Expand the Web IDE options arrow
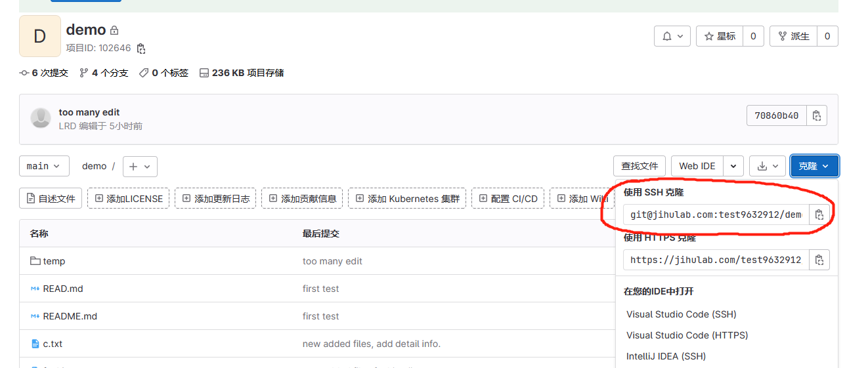 coord(733,166)
